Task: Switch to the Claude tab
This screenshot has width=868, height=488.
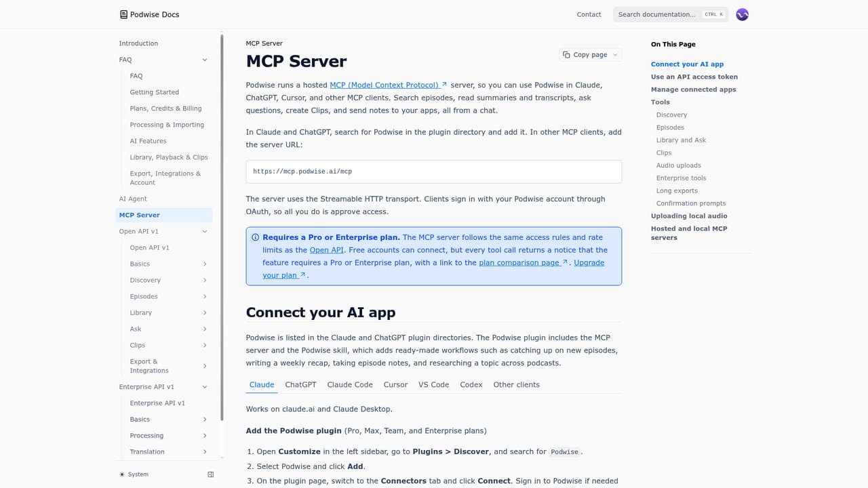Action: [x=262, y=384]
